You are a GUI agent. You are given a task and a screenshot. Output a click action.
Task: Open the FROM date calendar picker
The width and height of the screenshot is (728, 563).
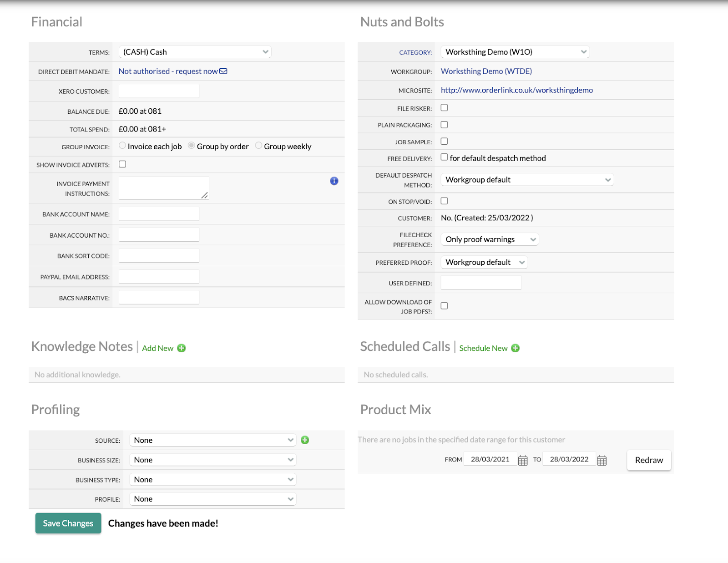click(x=523, y=460)
